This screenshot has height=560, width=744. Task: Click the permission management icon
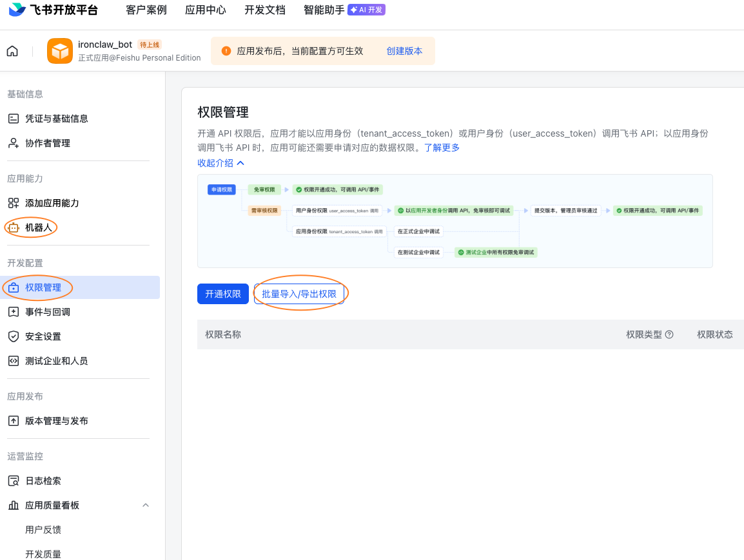pos(14,287)
